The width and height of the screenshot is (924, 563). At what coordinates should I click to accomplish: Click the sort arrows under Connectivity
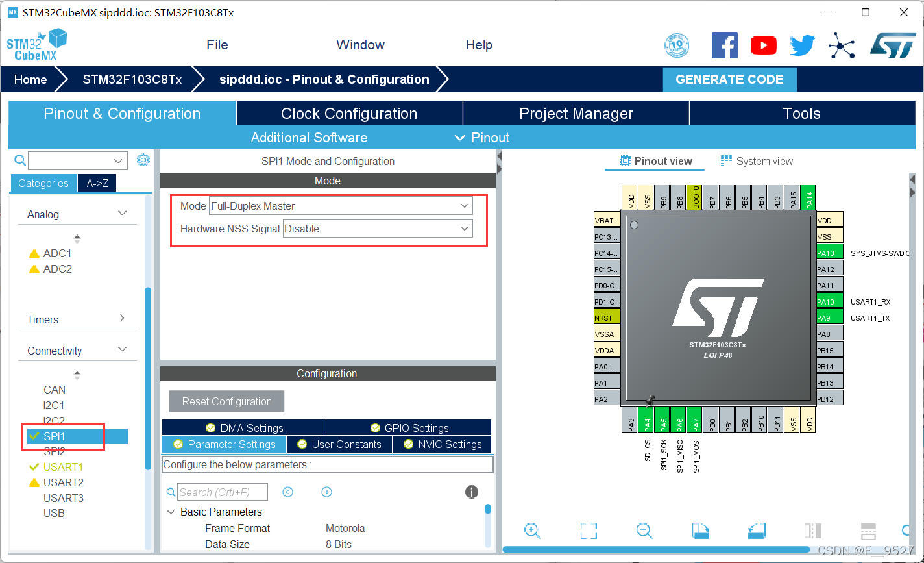(77, 375)
